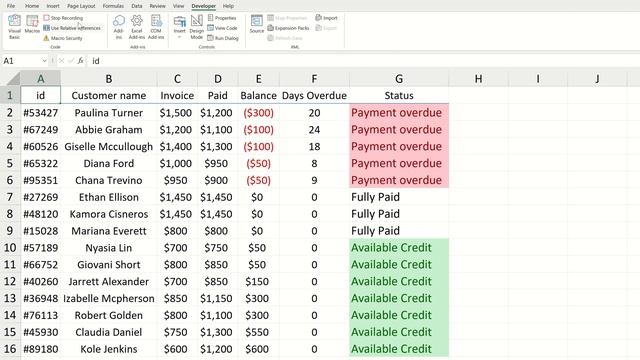640x360 pixels.
Task: Stop Recording the macro
Action: 63,18
